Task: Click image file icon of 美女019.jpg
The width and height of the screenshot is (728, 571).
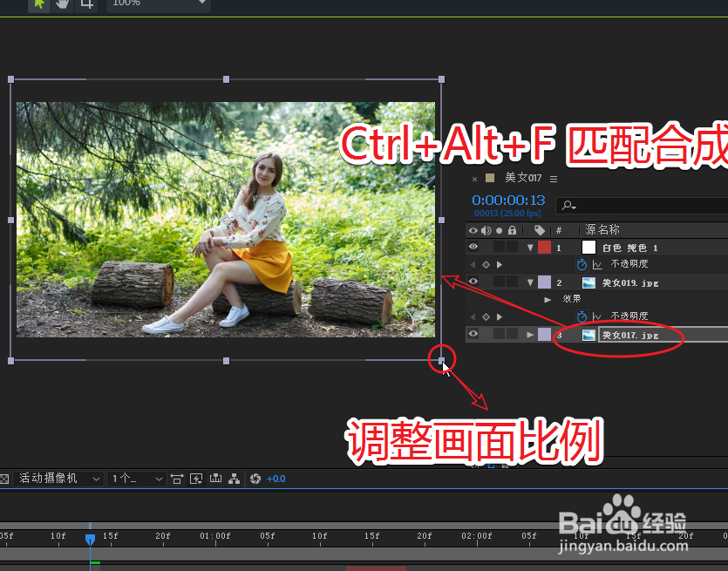Action: tap(589, 282)
